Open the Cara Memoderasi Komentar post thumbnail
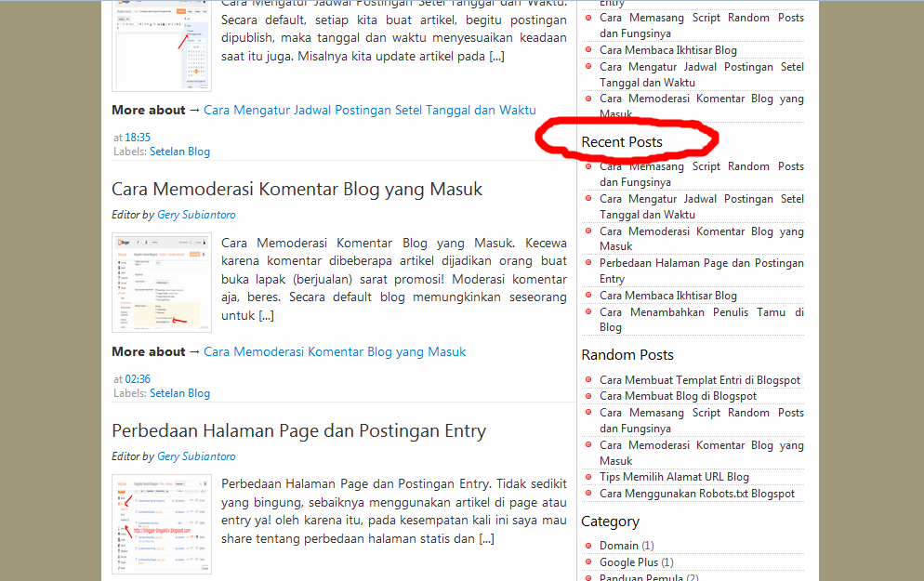The image size is (924, 581). [x=162, y=284]
